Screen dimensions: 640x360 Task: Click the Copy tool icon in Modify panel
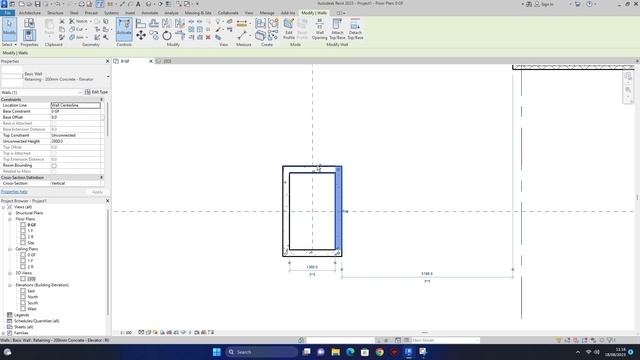click(154, 36)
